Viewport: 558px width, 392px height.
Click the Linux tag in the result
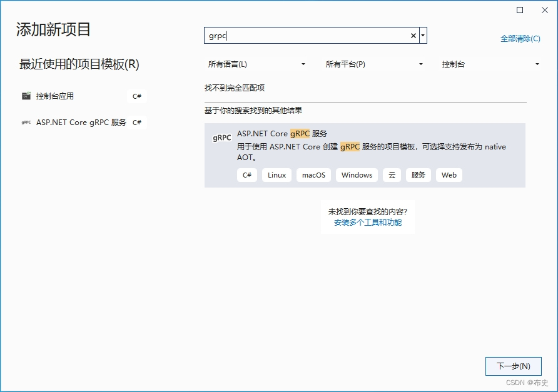pyautogui.click(x=277, y=175)
